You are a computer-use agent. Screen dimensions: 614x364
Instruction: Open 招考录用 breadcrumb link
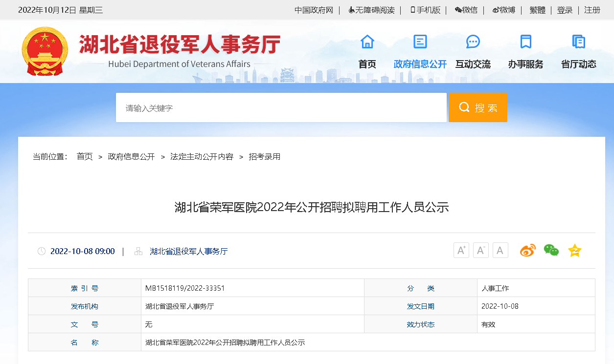click(264, 157)
